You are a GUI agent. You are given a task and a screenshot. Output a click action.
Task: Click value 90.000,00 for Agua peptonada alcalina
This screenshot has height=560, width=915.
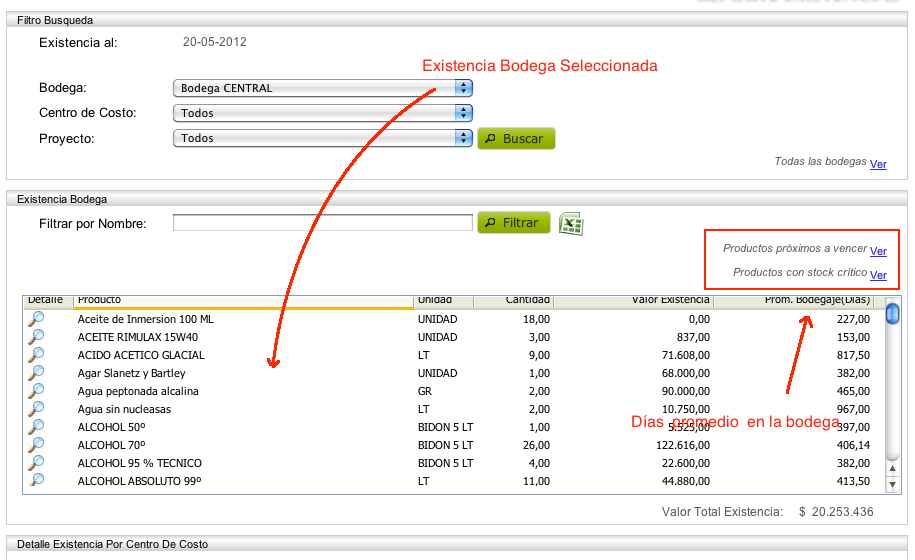tap(686, 391)
